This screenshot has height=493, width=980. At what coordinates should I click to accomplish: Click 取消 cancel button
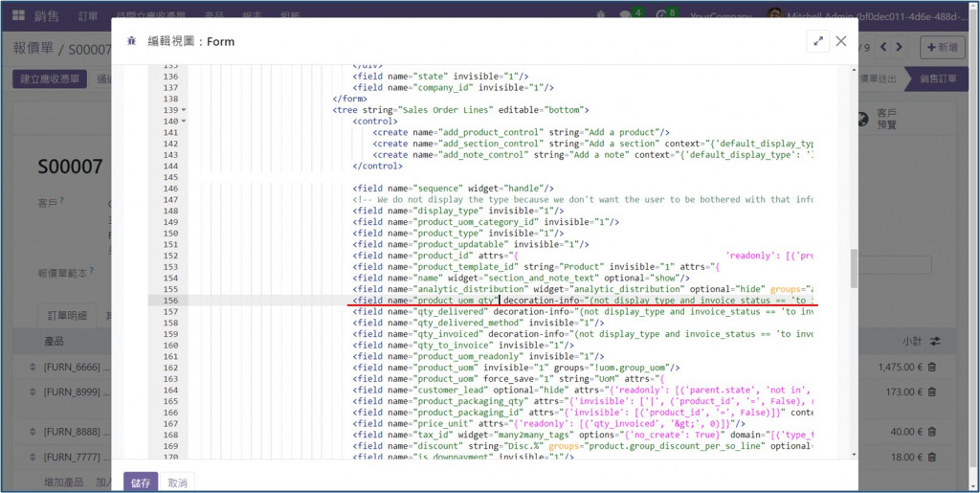click(x=177, y=482)
